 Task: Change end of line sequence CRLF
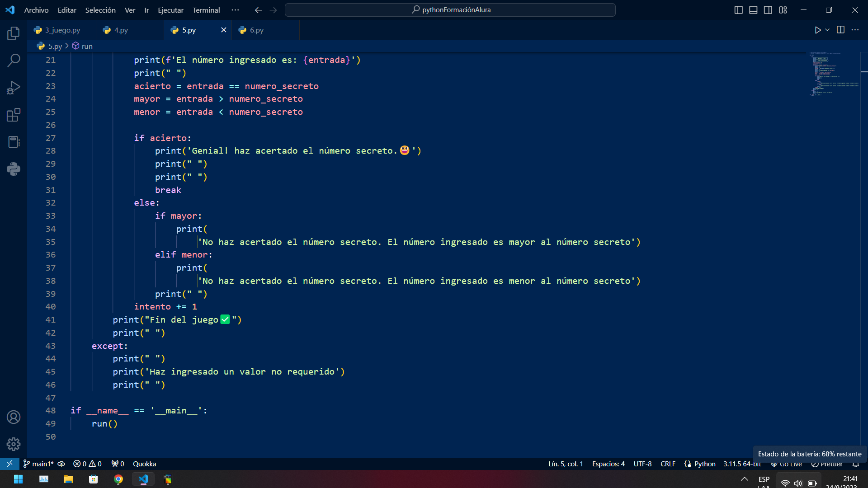click(x=668, y=464)
